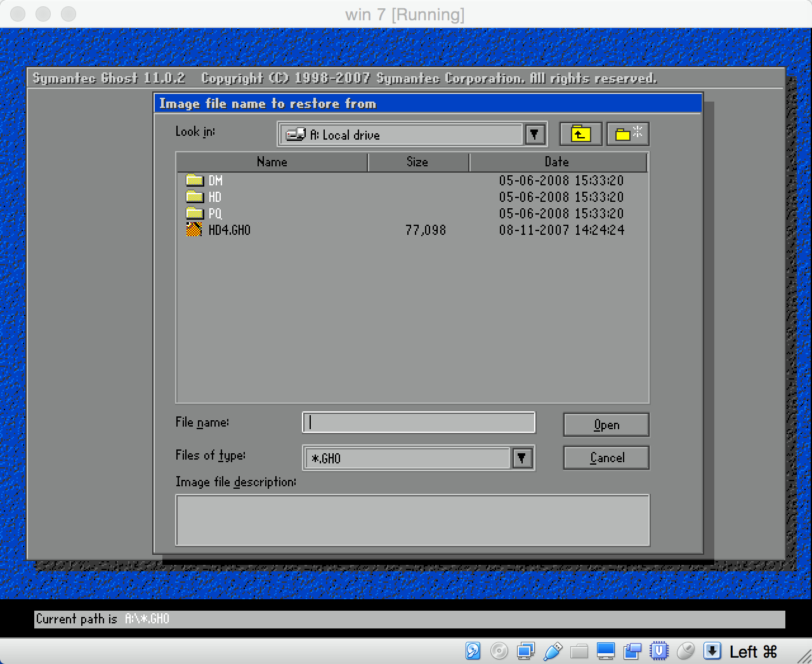The width and height of the screenshot is (812, 664).
Task: Click the 'Image file name to restore from' title
Action: pyautogui.click(x=268, y=103)
